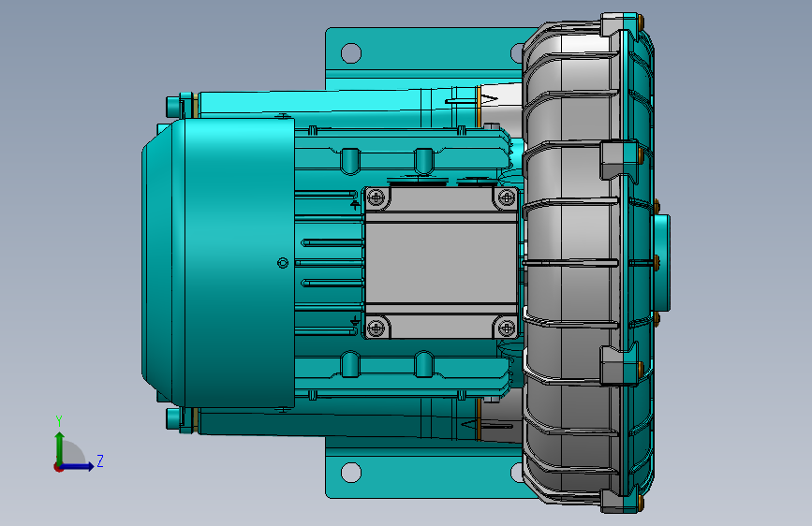Select the gray ribbed blower housing
The width and height of the screenshot is (812, 526).
tap(572, 263)
